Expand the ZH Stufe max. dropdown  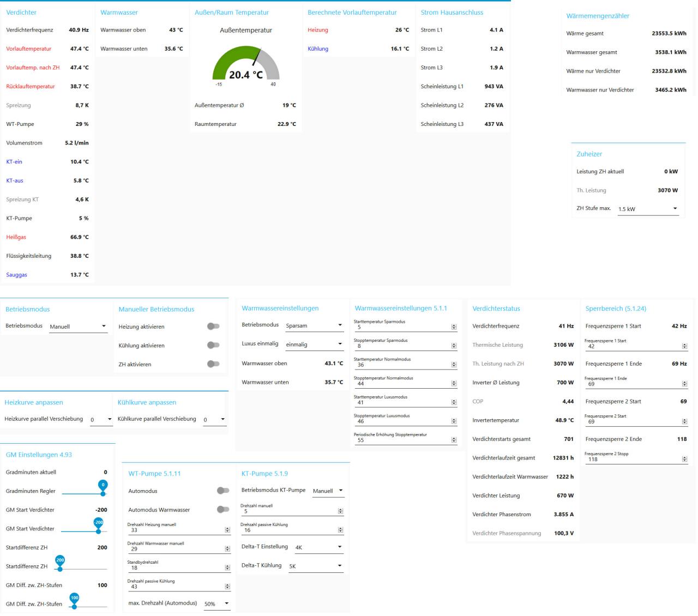click(x=648, y=209)
